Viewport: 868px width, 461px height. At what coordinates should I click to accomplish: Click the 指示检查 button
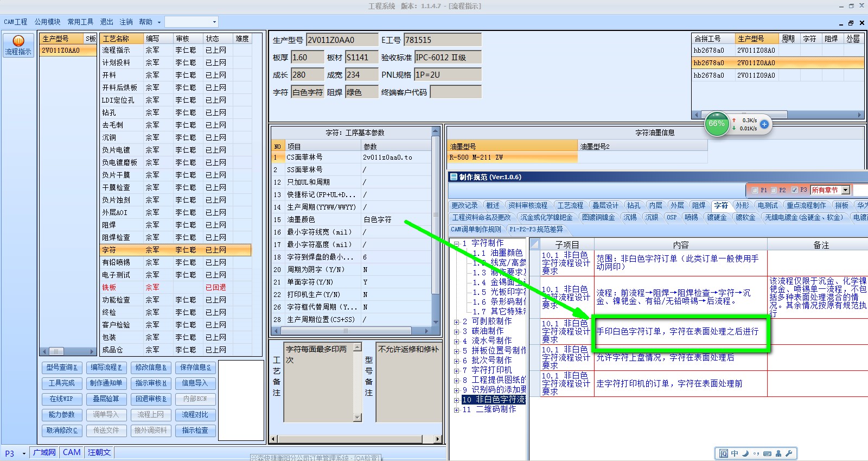[x=195, y=431]
